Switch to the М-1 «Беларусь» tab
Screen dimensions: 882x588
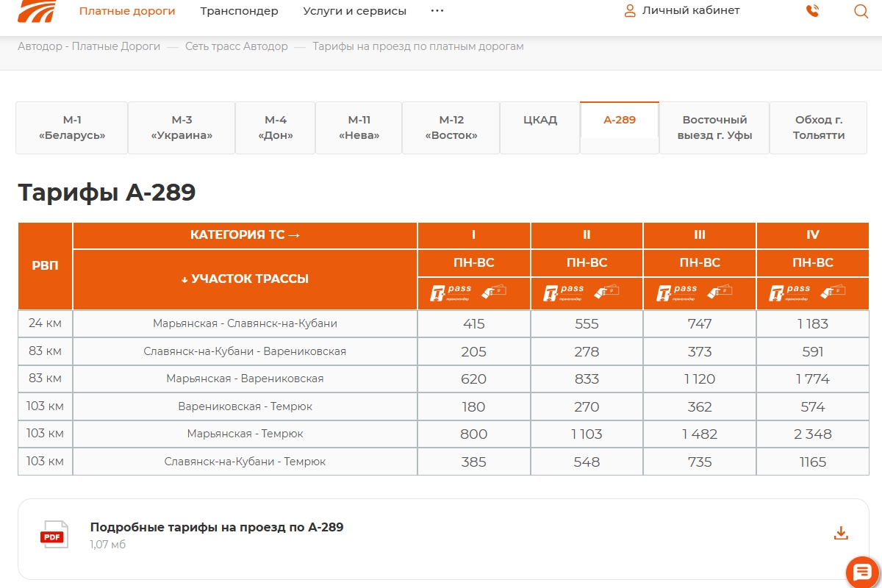click(x=72, y=128)
